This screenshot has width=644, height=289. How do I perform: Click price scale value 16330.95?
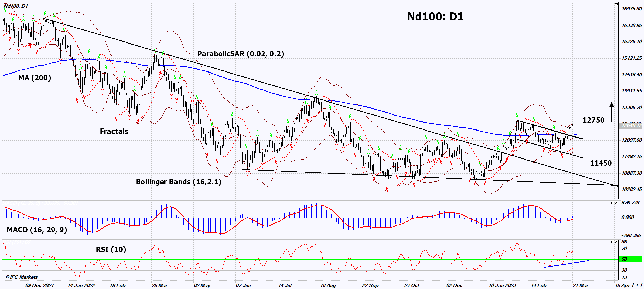tap(632, 25)
